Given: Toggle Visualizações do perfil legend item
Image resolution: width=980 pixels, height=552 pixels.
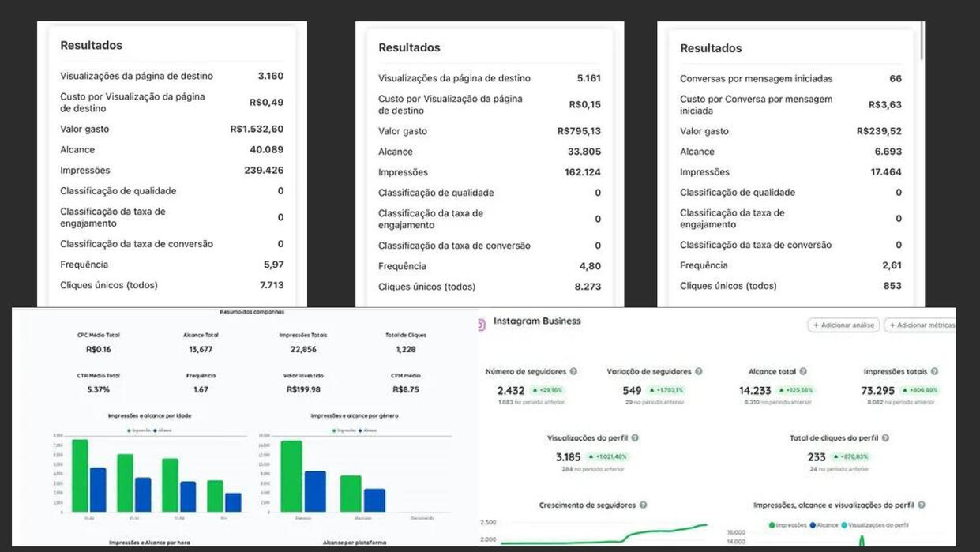Looking at the screenshot, I should point(875,525).
